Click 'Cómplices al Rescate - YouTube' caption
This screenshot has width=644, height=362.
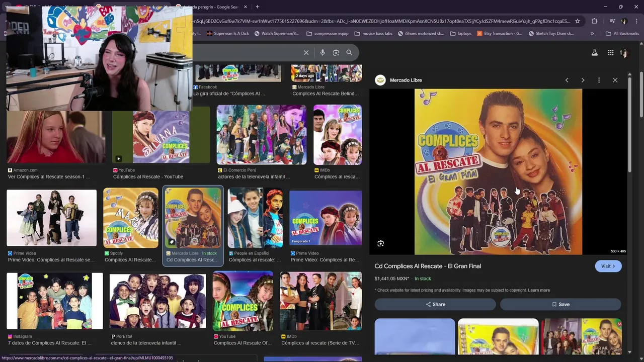148,176
